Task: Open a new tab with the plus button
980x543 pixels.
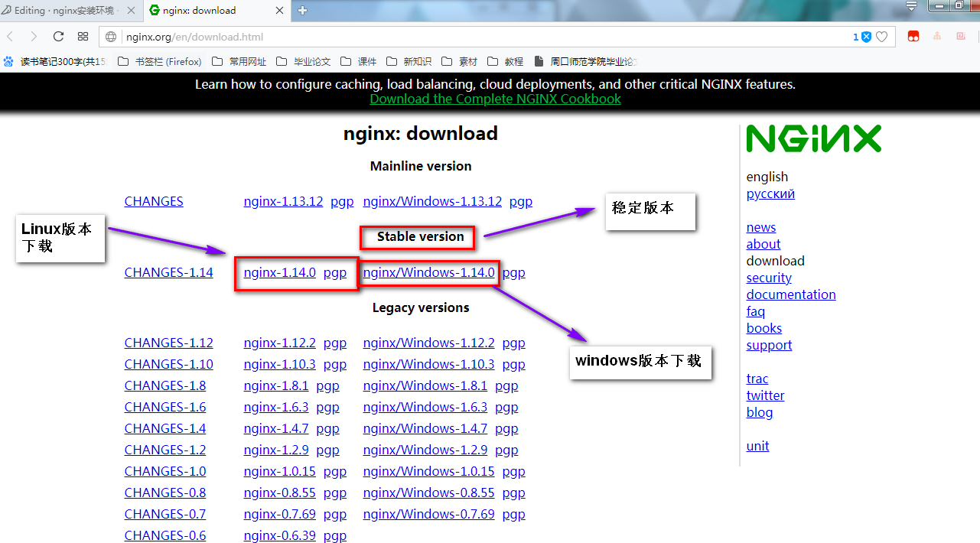Action: tap(303, 10)
